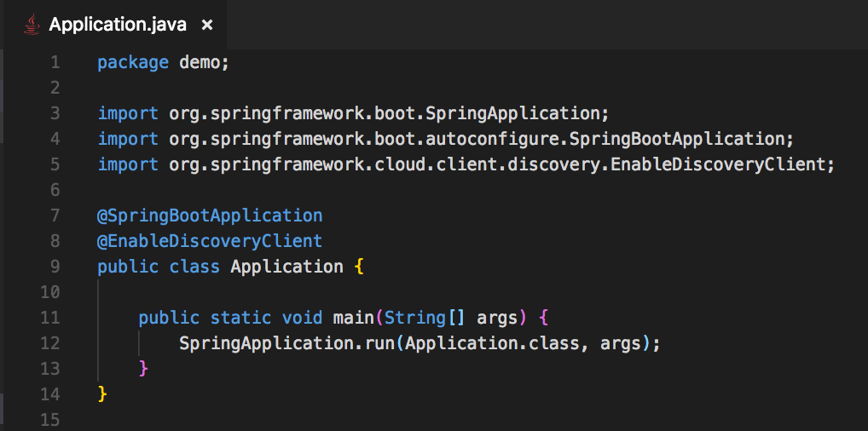The image size is (868, 431).
Task: Select the Application.java tab
Action: tap(119, 25)
